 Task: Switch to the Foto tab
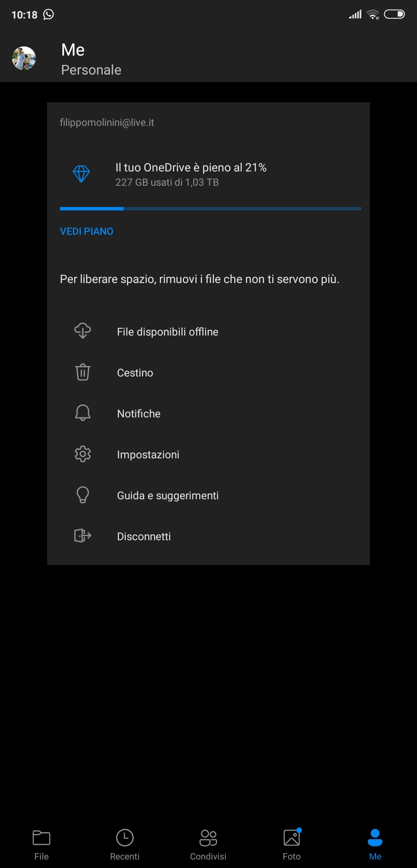(x=292, y=845)
